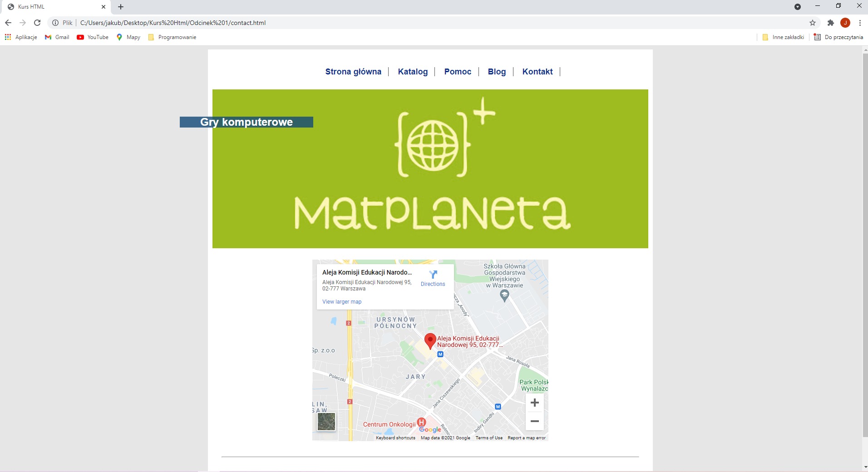Viewport: 868px width, 472px height.
Task: Select the Kurs HTML browser tab
Action: click(57, 7)
